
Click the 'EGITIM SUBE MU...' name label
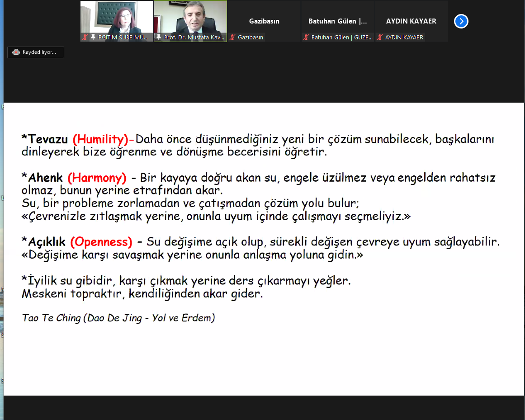123,37
